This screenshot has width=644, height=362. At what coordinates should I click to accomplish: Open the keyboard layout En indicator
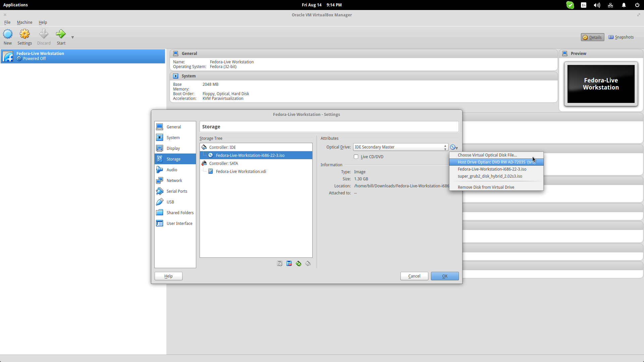584,5
